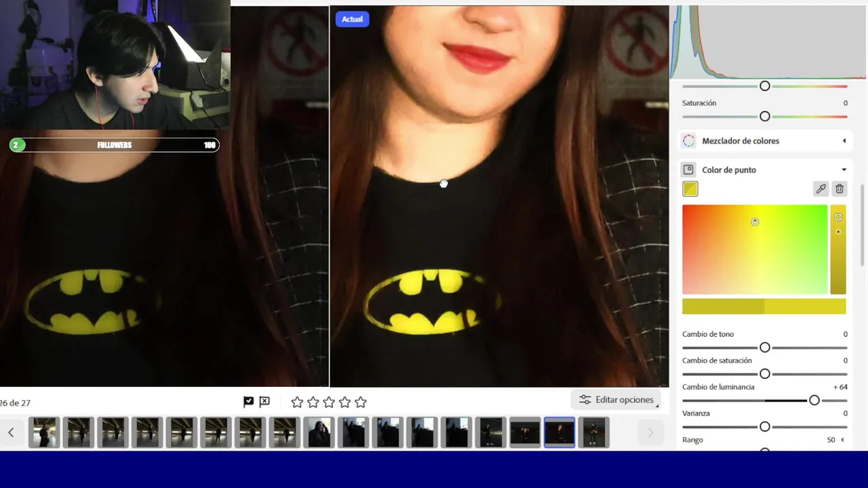Image resolution: width=868 pixels, height=488 pixels.
Task: Set rating to five stars
Action: (360, 402)
